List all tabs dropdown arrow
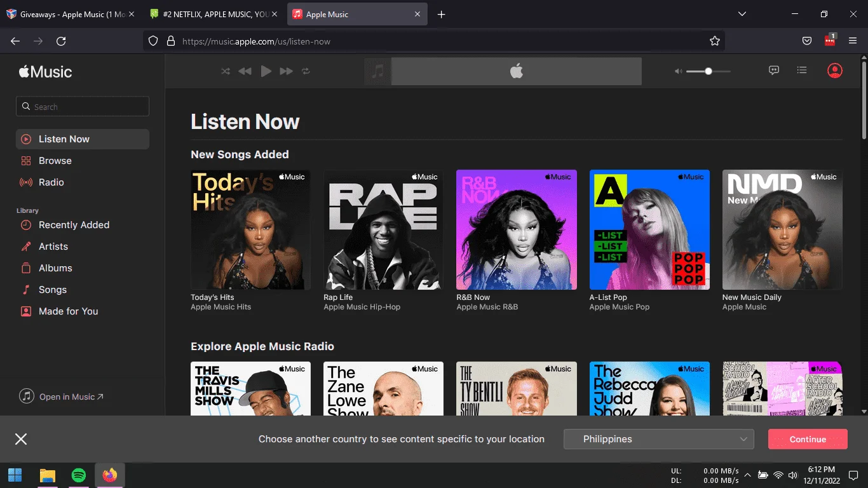This screenshot has width=868, height=488. (x=742, y=14)
